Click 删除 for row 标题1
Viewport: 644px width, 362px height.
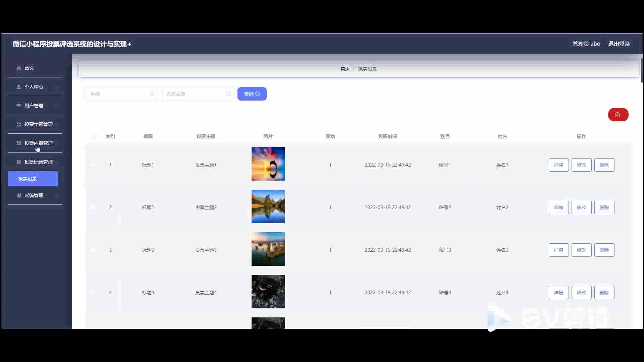604,165
